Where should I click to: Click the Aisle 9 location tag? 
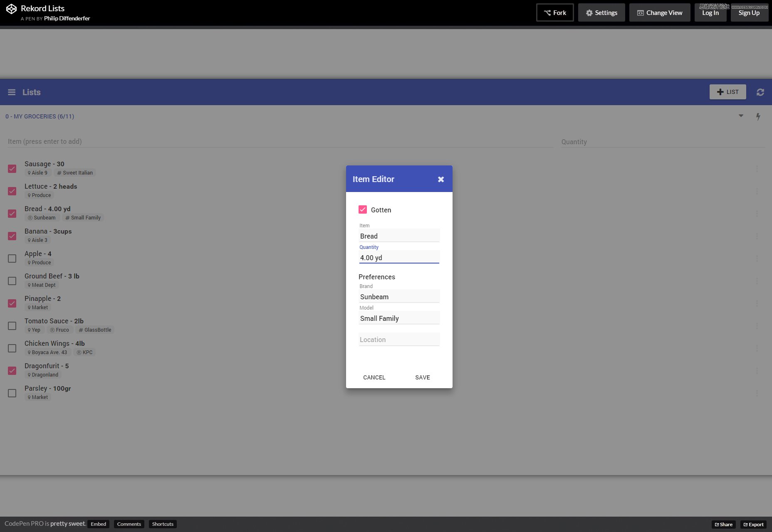pos(37,173)
